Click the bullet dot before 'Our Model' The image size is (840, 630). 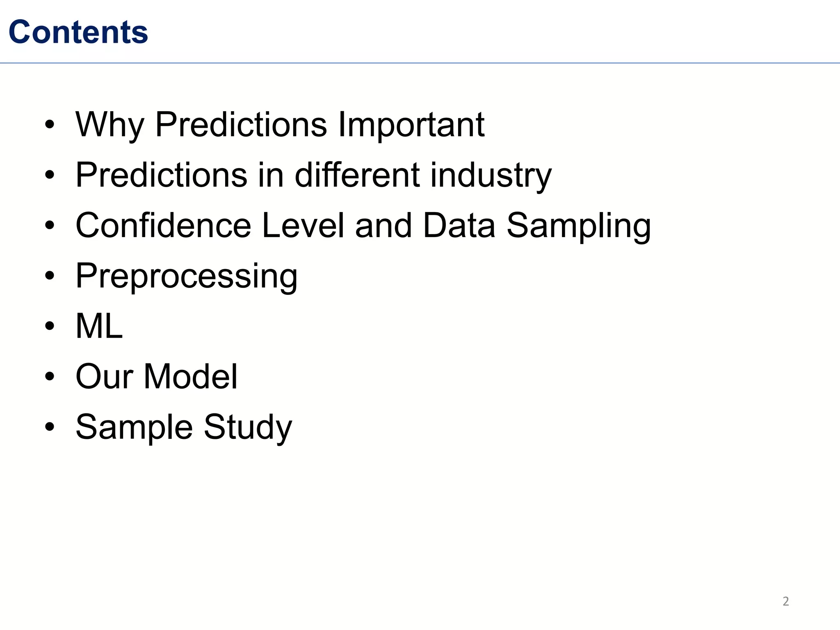(x=50, y=377)
